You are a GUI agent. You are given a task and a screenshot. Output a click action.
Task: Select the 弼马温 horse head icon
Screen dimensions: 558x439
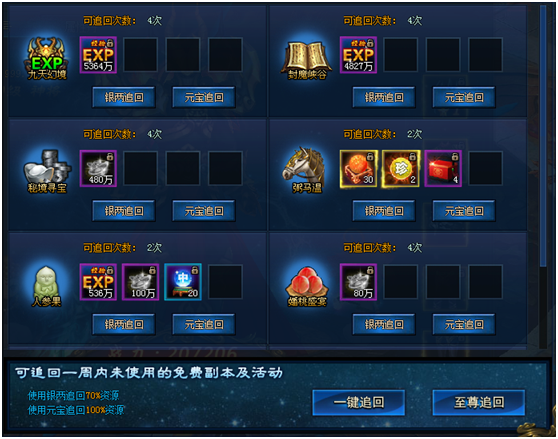pos(305,170)
